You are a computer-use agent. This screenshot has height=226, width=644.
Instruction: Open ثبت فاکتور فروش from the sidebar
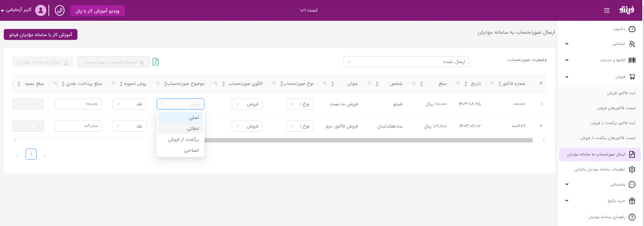pyautogui.click(x=621, y=93)
